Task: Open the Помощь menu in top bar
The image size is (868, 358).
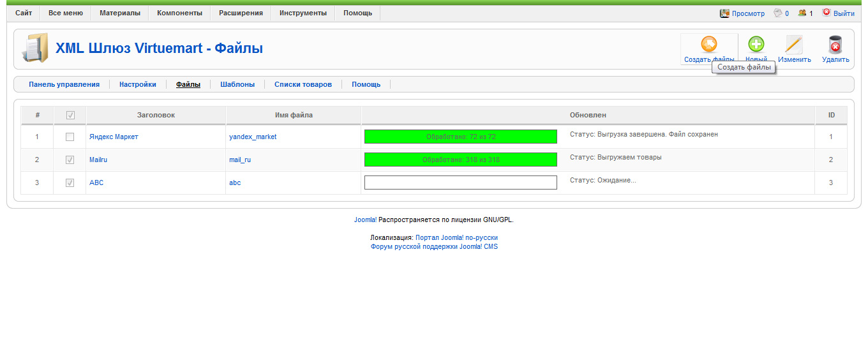Action: pos(357,13)
